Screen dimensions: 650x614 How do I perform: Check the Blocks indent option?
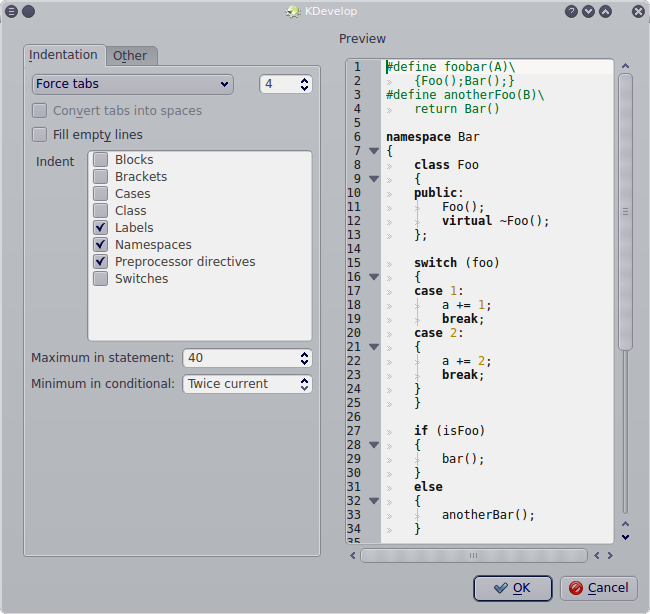101,160
